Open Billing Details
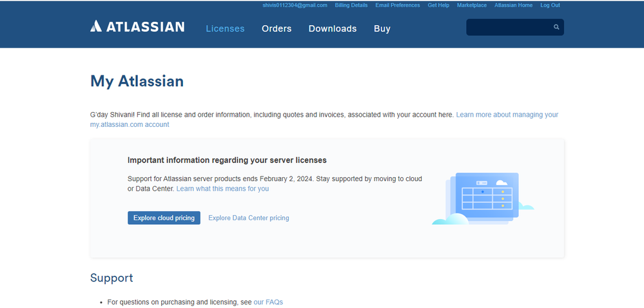This screenshot has height=308, width=644. [x=351, y=5]
